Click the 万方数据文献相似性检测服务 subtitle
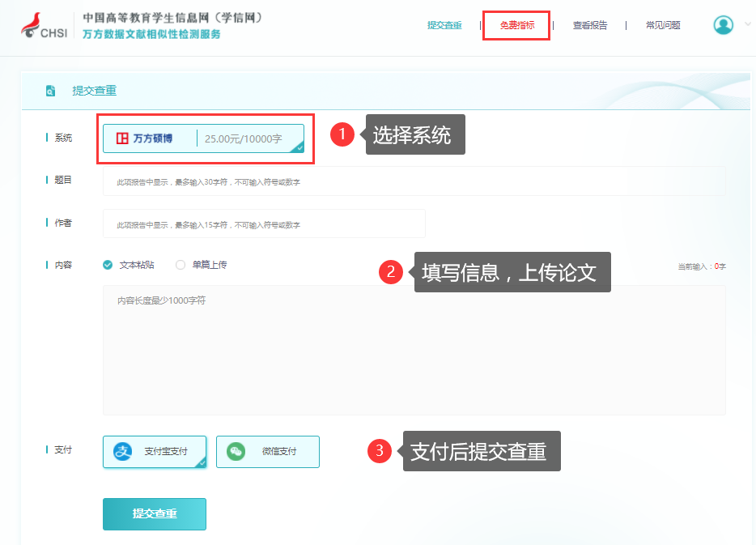Screen dimensions: 756x545 tap(151, 34)
